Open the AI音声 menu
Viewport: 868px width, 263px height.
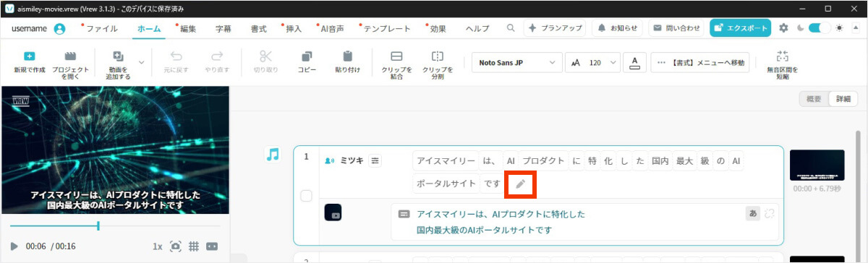click(x=332, y=29)
